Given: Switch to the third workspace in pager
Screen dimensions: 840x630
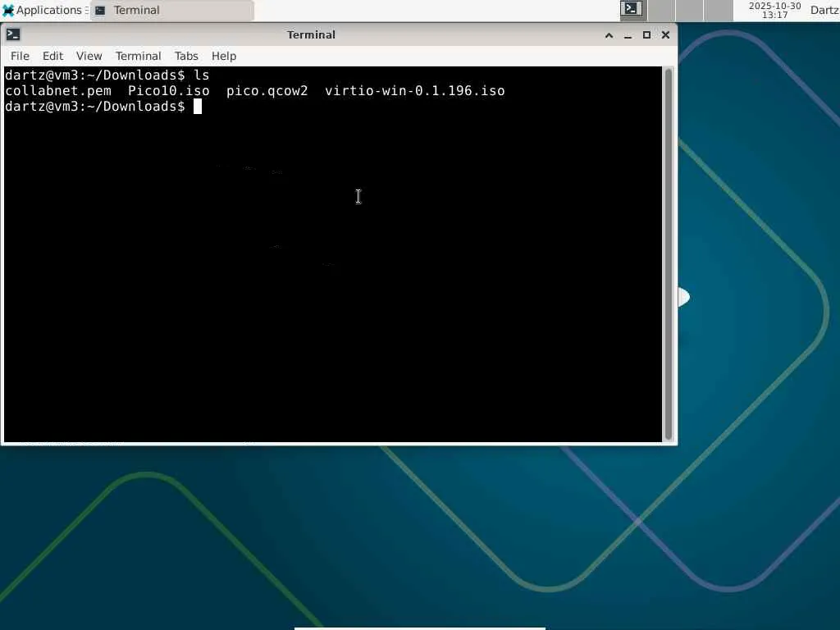Looking at the screenshot, I should tap(689, 10).
